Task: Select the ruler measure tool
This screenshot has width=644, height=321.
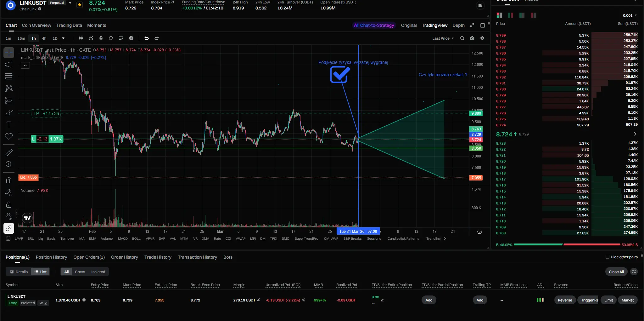Action: click(9, 152)
